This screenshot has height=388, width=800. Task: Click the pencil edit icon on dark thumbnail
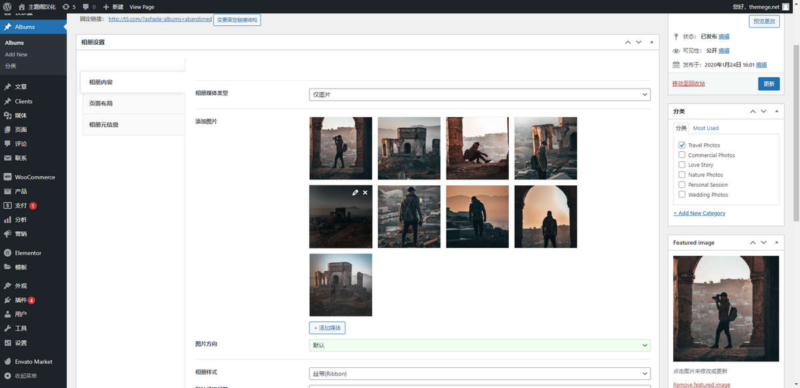pos(355,192)
